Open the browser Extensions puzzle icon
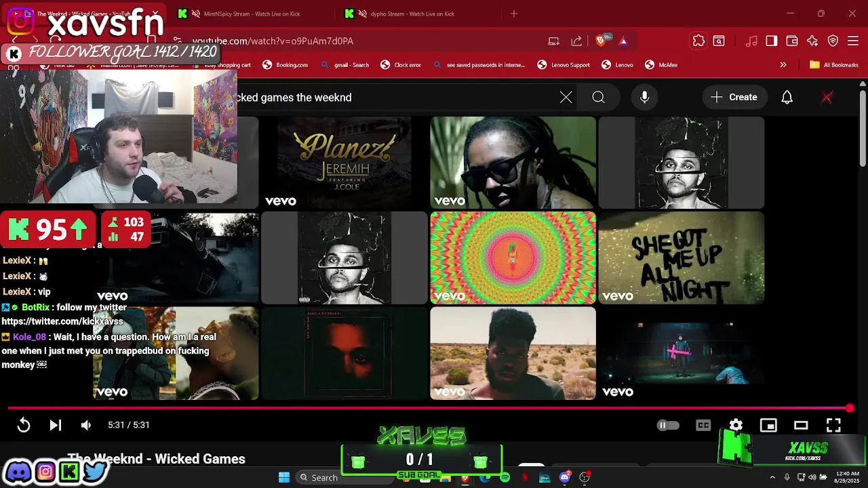868x488 pixels. pos(698,41)
